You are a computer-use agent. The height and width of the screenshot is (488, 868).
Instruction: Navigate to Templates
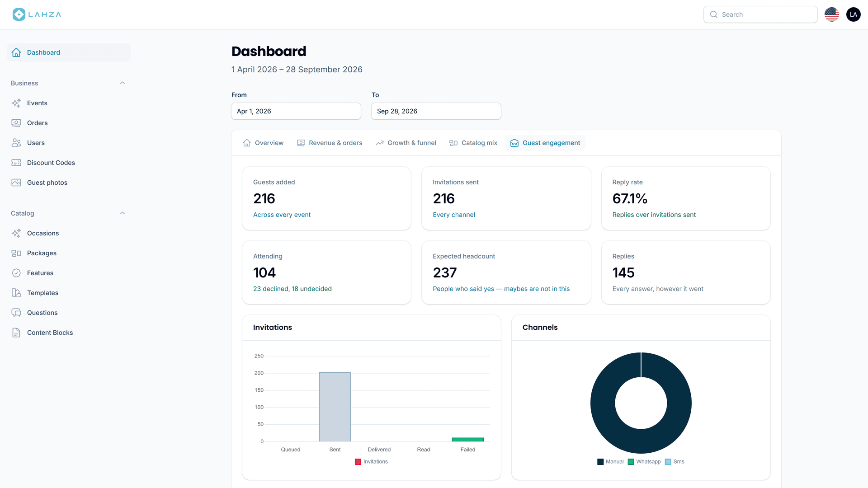click(69, 293)
